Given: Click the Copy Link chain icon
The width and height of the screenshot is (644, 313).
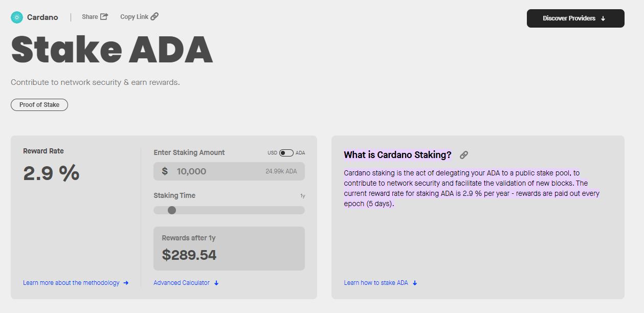Looking at the screenshot, I should coord(154,16).
